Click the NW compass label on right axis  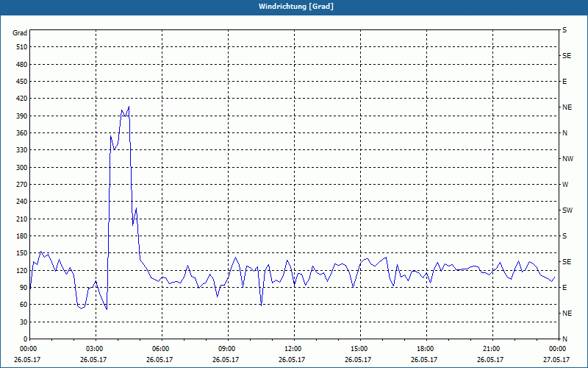coord(567,159)
